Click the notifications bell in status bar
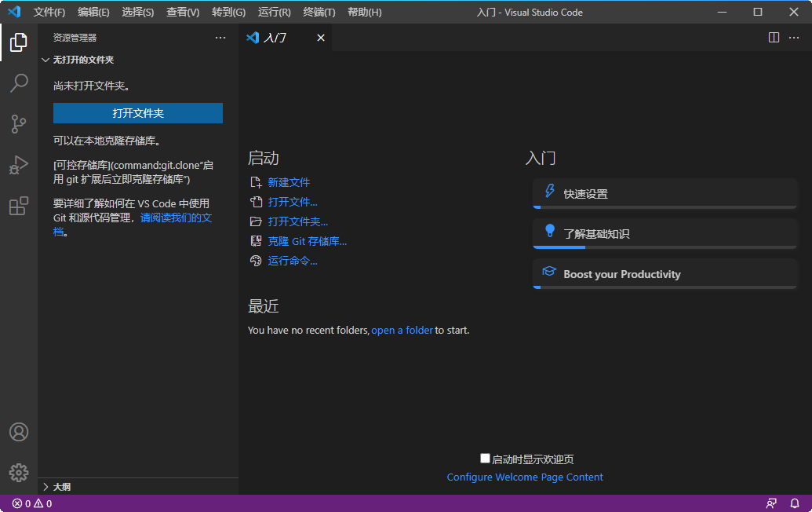The width and height of the screenshot is (812, 512). pos(795,503)
